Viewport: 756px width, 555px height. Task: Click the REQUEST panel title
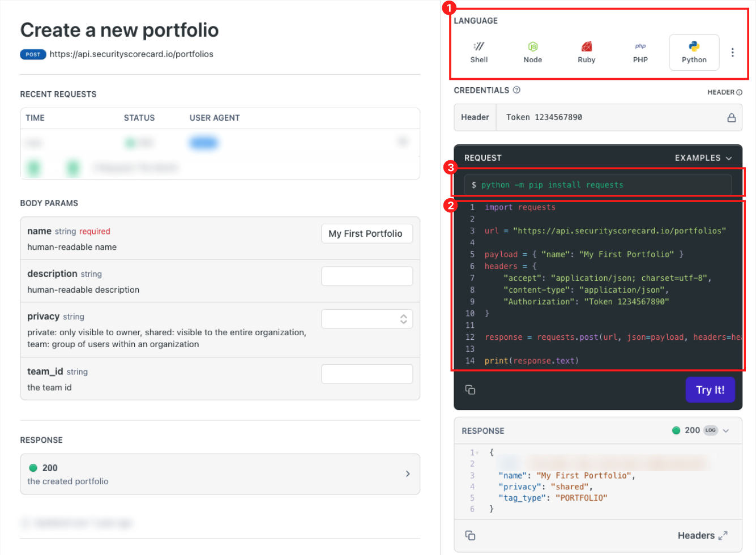[483, 158]
